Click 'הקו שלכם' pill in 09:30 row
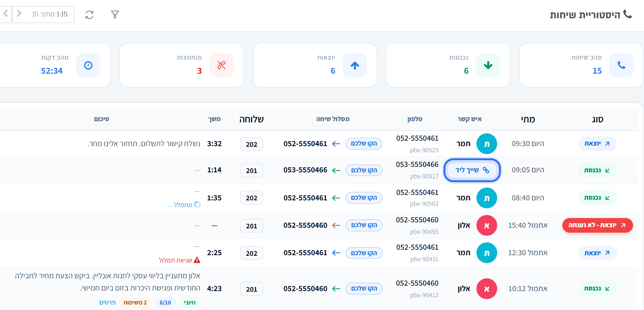This screenshot has height=310, width=644. [364, 143]
